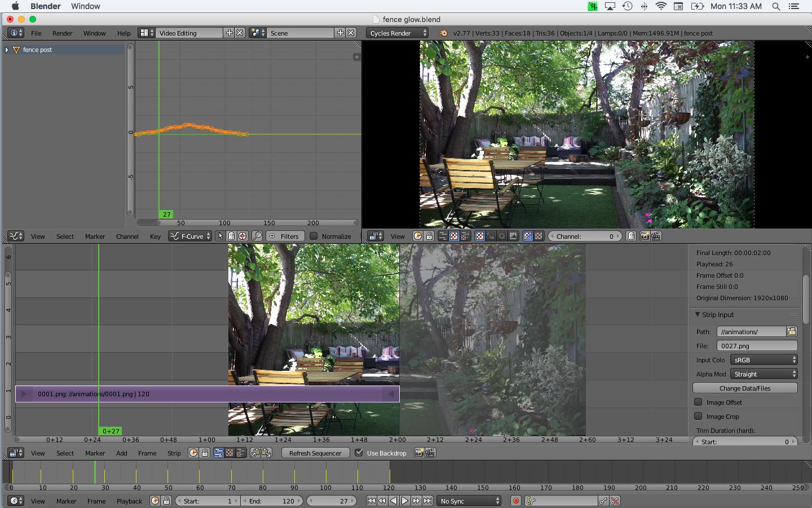This screenshot has height=508, width=812.
Task: Collapse the Strip Input panel
Action: (699, 314)
